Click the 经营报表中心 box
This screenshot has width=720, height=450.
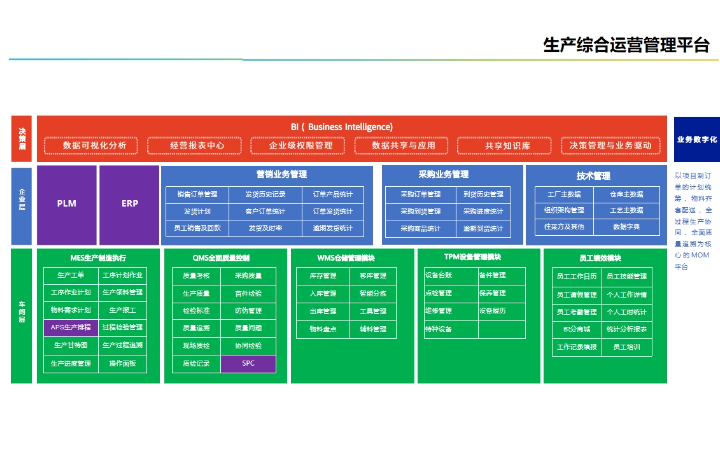(197, 146)
